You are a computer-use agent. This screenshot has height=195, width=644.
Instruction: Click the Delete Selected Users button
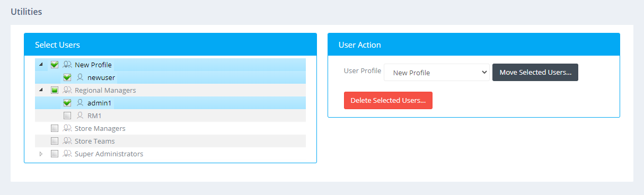388,100
